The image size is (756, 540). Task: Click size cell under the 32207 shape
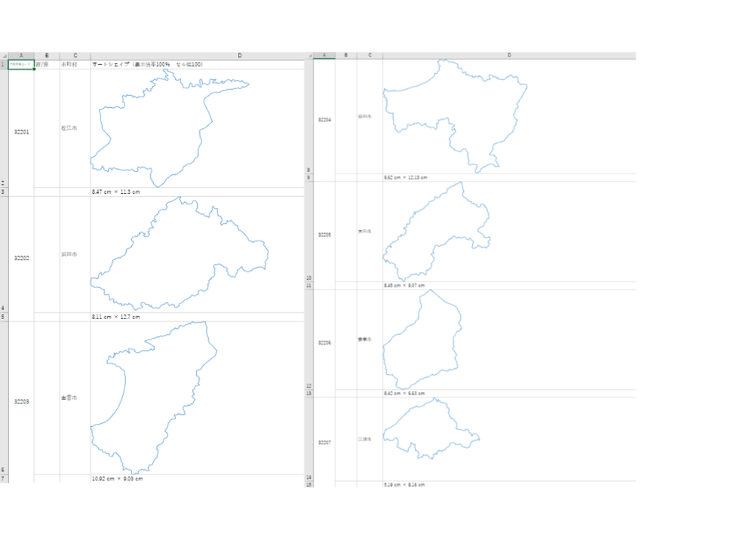[509, 484]
